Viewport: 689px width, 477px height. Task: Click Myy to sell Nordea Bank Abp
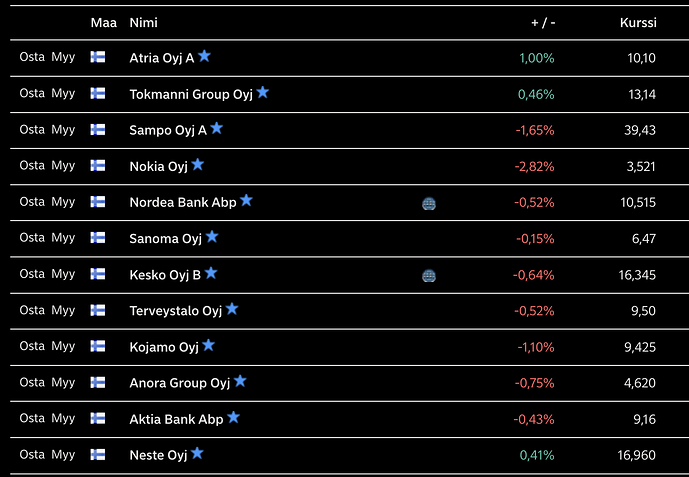coord(63,202)
